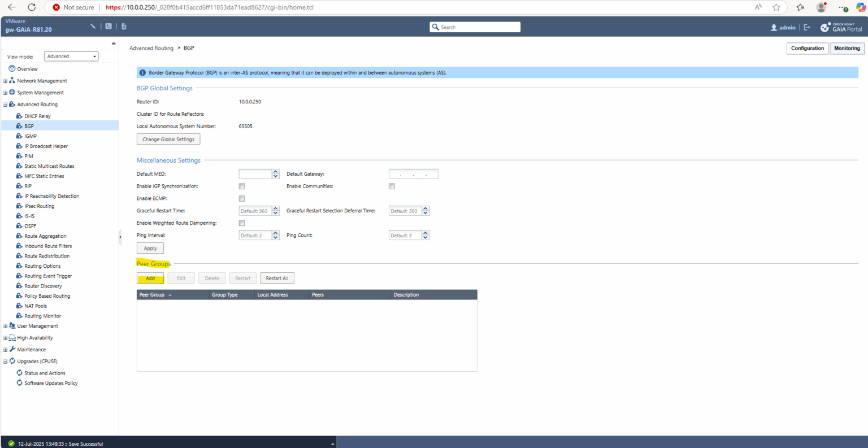Click the Check Point GAiA Portal logo

[x=841, y=27]
